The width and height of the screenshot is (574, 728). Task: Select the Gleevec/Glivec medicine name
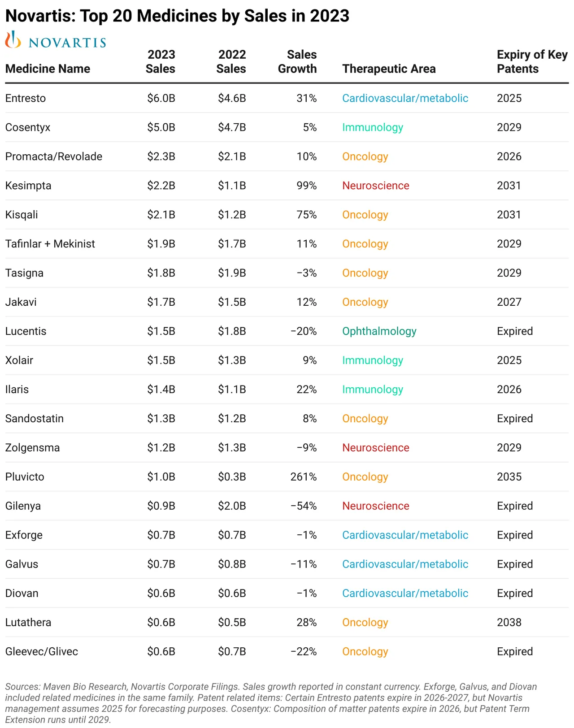42,651
